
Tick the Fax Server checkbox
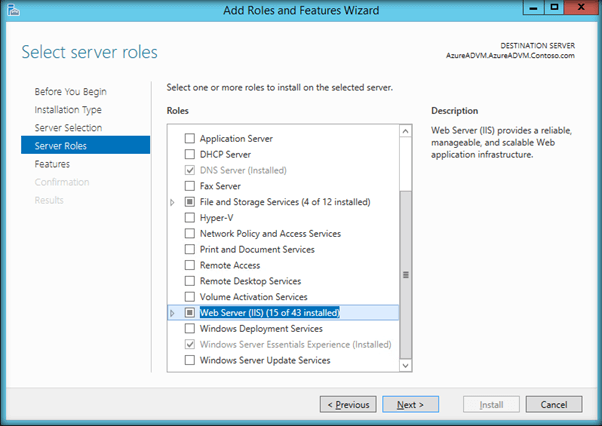click(x=190, y=186)
